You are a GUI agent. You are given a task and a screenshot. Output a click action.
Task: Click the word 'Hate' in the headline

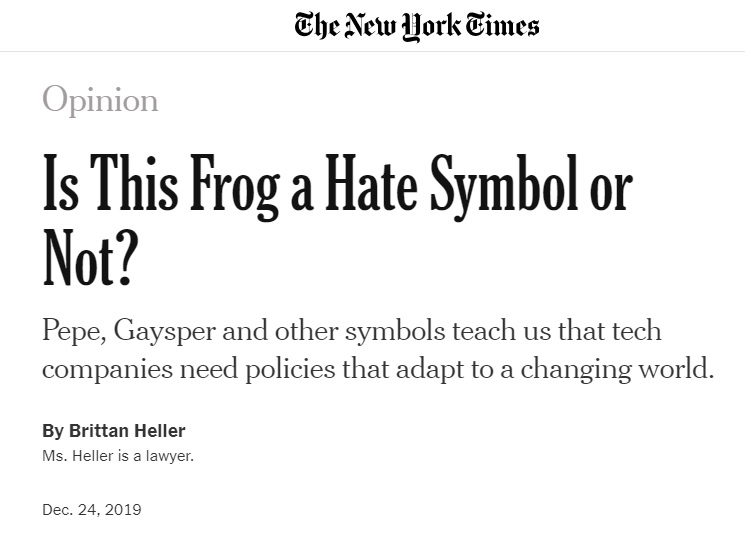(x=371, y=183)
